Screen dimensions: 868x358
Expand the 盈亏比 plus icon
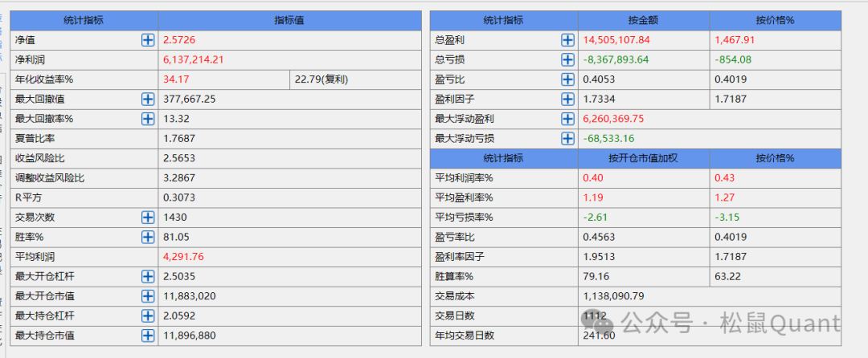pos(567,79)
